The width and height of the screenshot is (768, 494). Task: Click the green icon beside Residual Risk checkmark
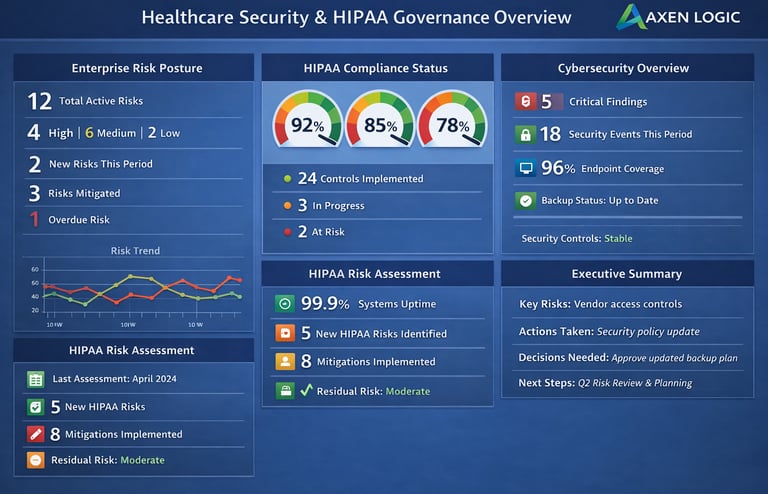click(285, 391)
